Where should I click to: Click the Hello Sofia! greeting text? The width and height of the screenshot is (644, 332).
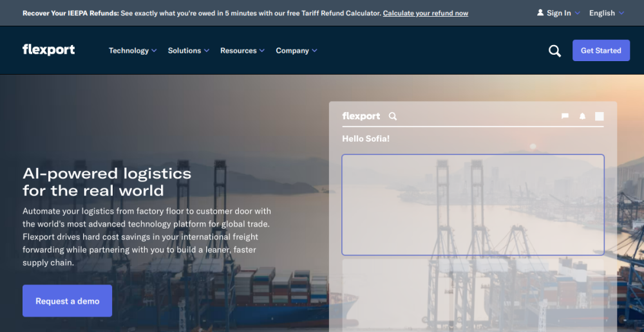coord(366,139)
